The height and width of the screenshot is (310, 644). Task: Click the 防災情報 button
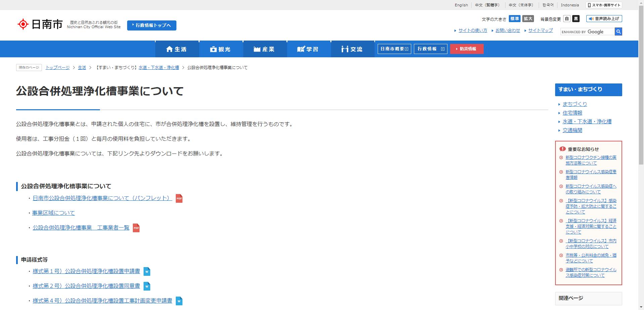click(x=467, y=49)
